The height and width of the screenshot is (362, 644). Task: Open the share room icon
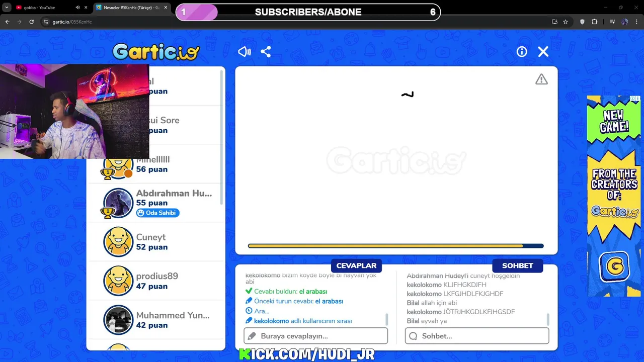point(266,52)
